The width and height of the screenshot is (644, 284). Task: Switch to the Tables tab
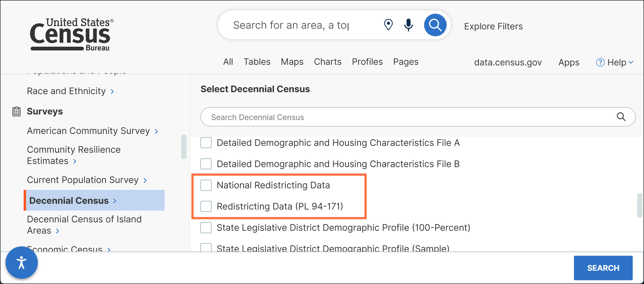(257, 62)
